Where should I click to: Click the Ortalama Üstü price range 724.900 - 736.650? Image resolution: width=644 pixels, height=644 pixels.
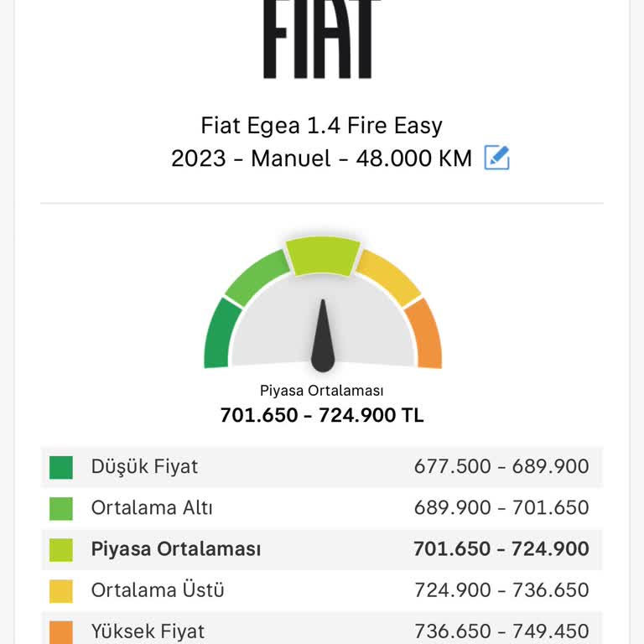coord(501,590)
